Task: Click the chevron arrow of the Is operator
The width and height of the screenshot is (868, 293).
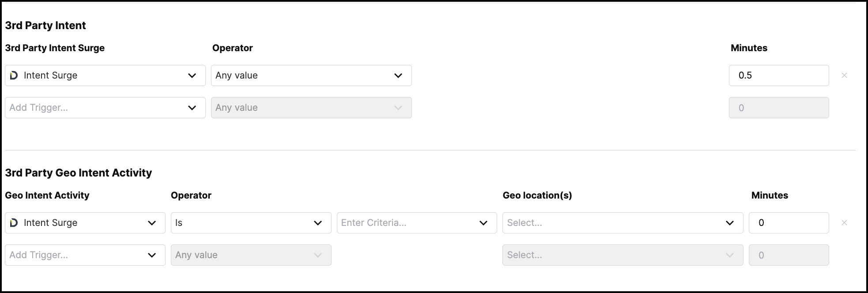Action: point(318,223)
